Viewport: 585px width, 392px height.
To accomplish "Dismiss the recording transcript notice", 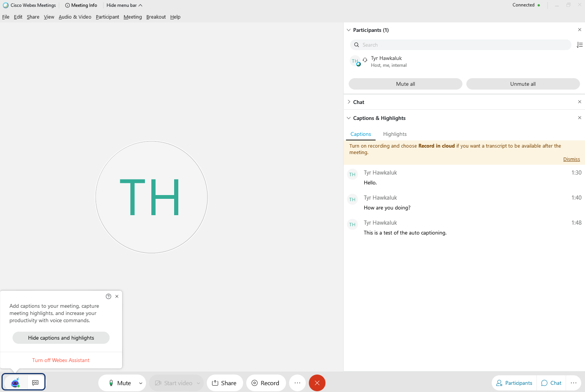I will tap(571, 159).
